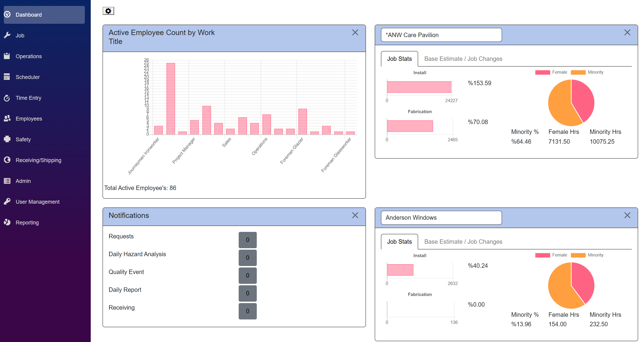Image resolution: width=644 pixels, height=342 pixels.
Task: Click the '232.50' Minority Hrs value
Action: coord(599,324)
